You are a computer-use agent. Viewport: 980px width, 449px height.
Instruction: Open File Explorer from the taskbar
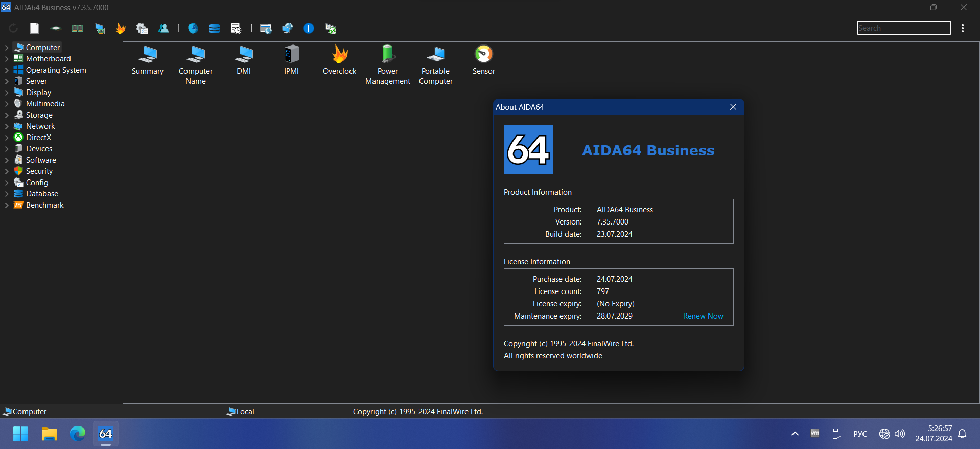coord(49,434)
